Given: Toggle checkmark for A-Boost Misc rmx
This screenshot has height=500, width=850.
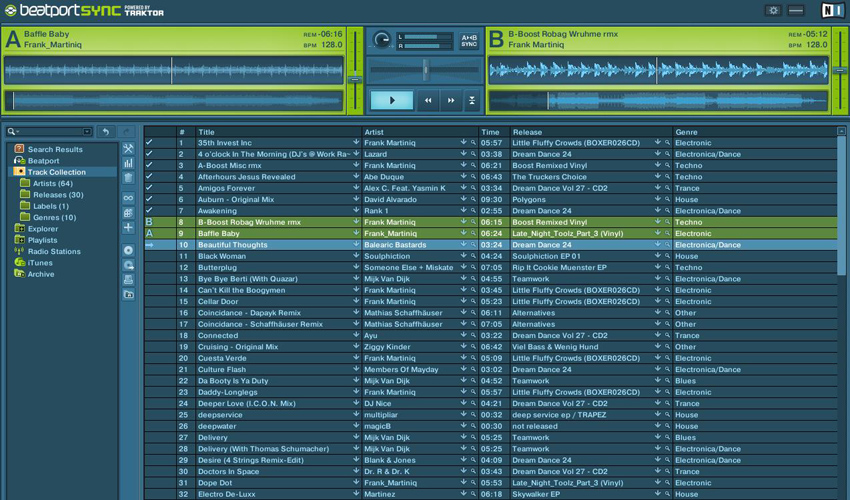Looking at the screenshot, I should coord(150,165).
